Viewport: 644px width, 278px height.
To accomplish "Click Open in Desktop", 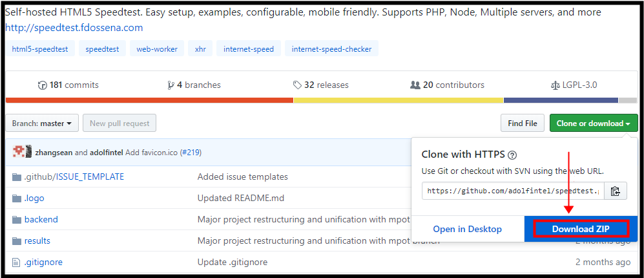I will 467,229.
